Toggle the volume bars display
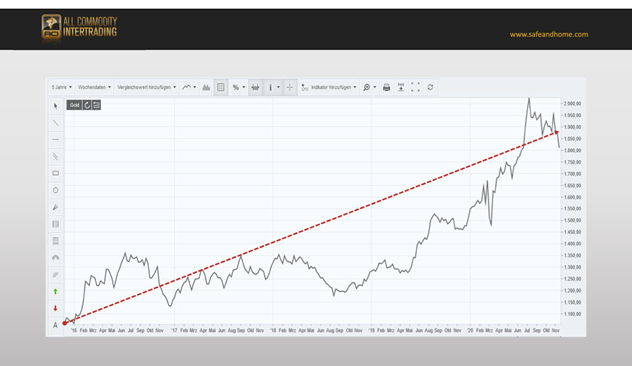The height and width of the screenshot is (366, 632). (206, 87)
